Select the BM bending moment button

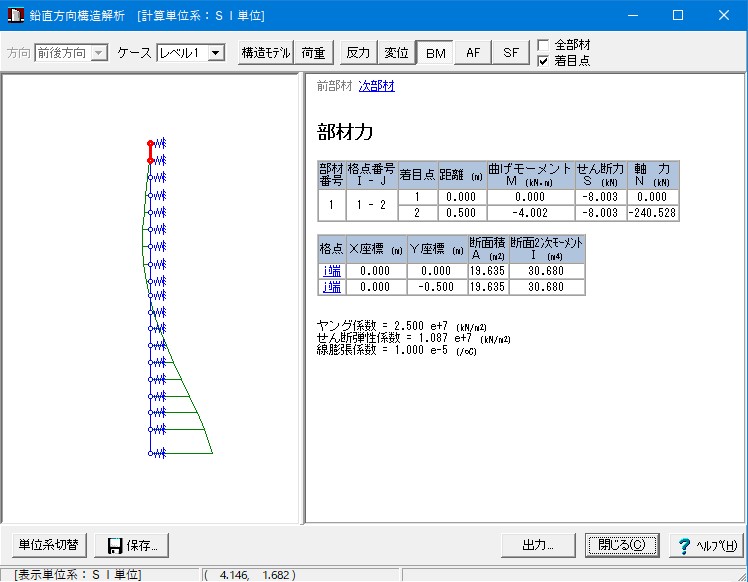(436, 53)
